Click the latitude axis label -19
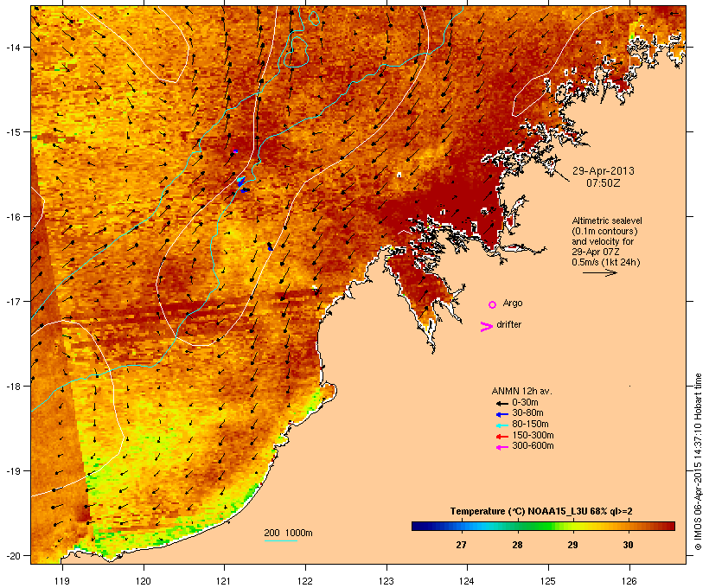The width and height of the screenshot is (709, 588). pos(12,471)
